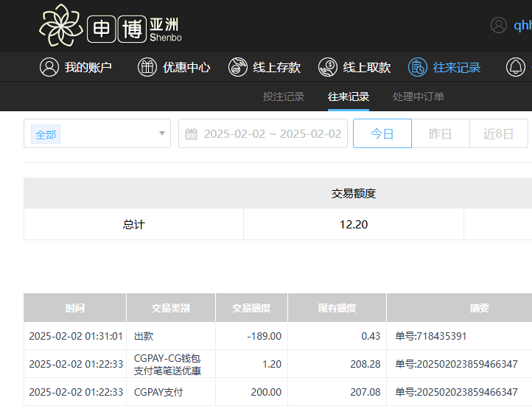Screen dimensions: 532x406
Task: Click the 我的账户 person icon
Action: click(x=49, y=67)
